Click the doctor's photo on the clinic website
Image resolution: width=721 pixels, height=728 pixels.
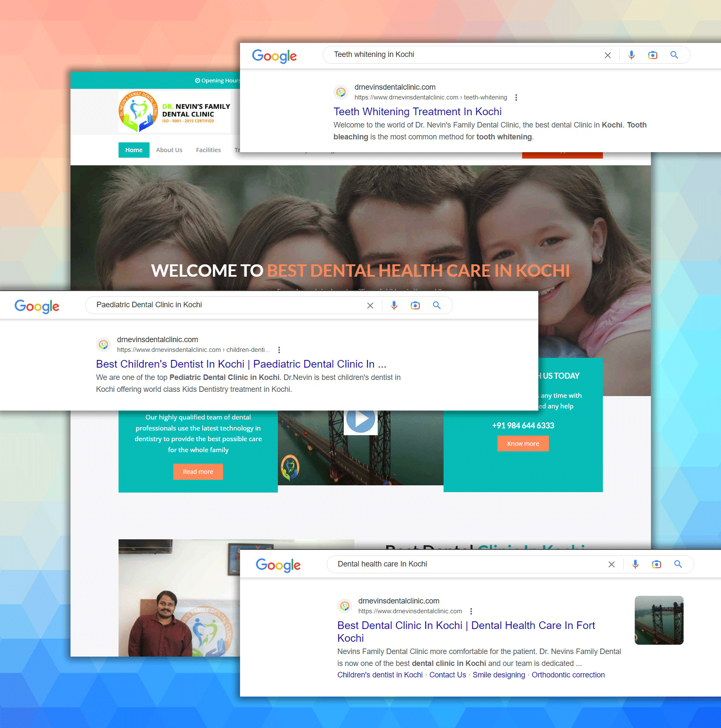coord(179,598)
